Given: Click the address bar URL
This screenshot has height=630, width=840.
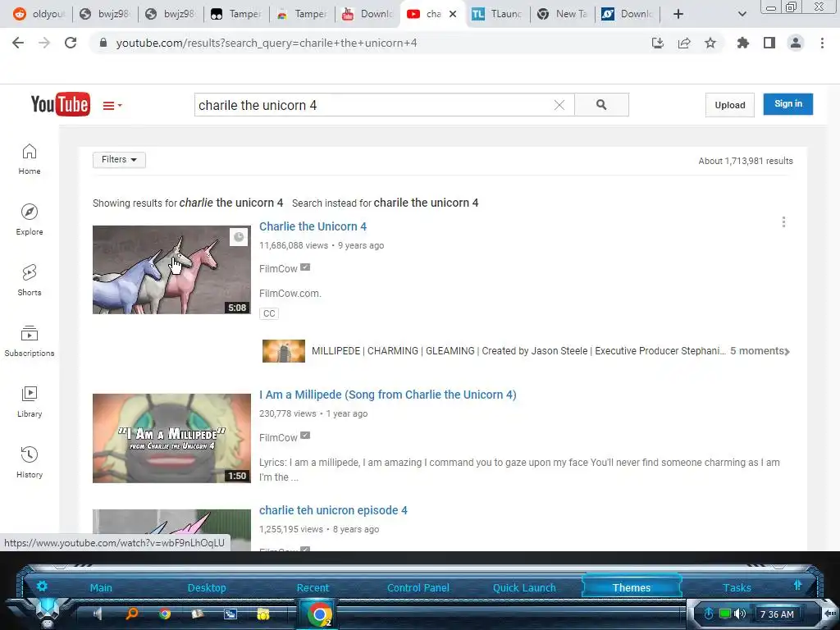Looking at the screenshot, I should [267, 43].
